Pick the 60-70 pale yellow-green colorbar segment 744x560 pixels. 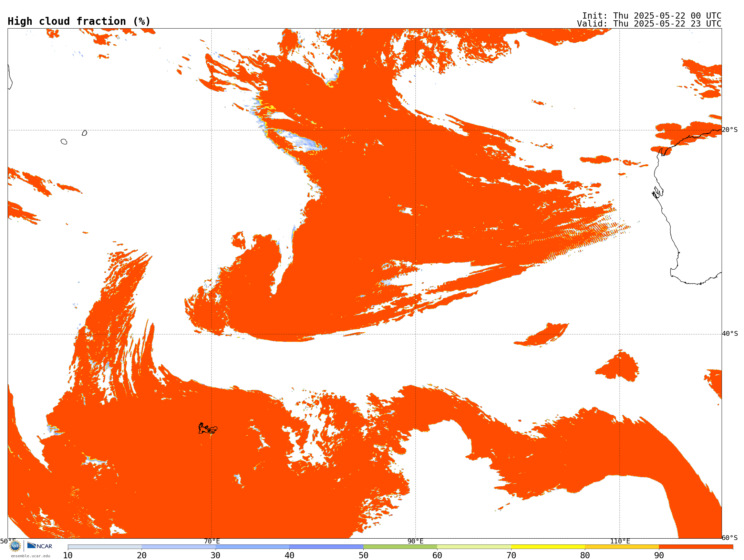[474, 547]
